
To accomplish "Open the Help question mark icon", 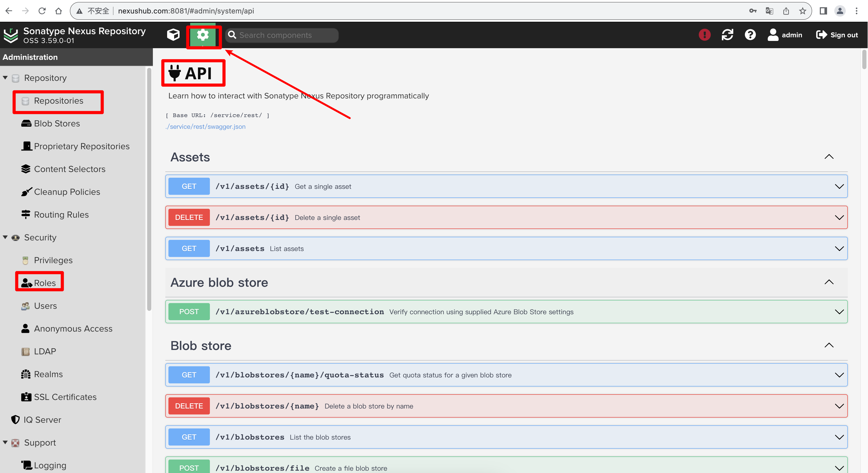I will coord(750,35).
